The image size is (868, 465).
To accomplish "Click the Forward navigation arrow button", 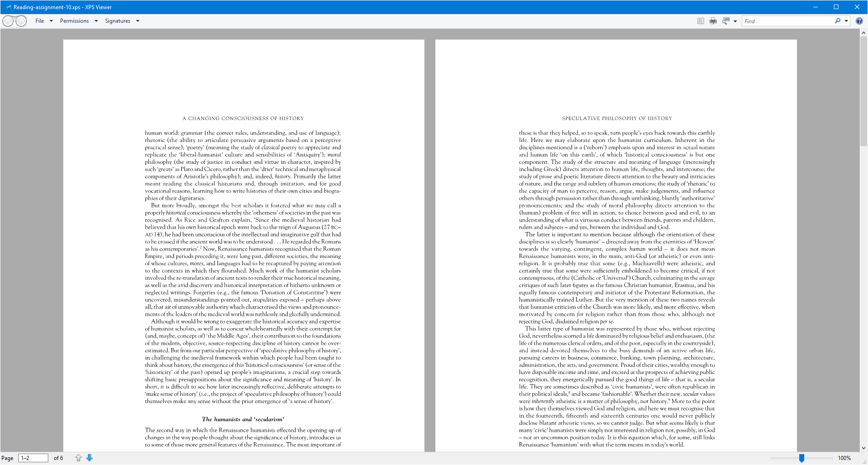I will tap(21, 21).
